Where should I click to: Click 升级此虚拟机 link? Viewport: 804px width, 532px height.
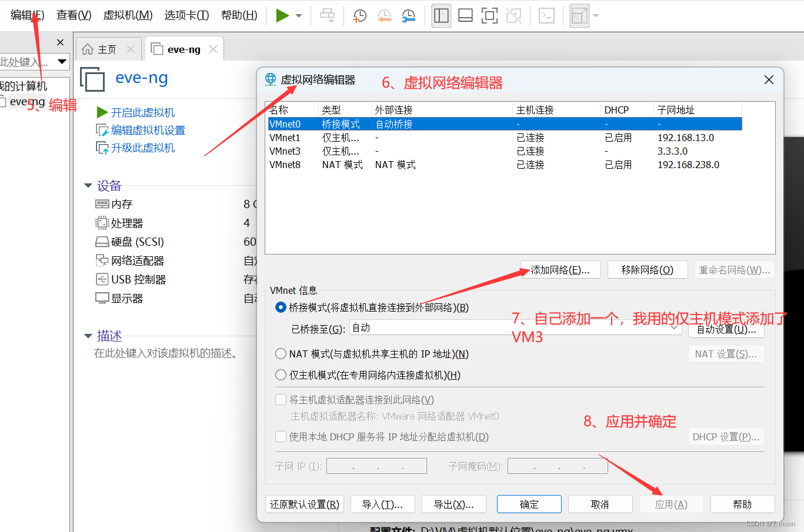pyautogui.click(x=143, y=148)
